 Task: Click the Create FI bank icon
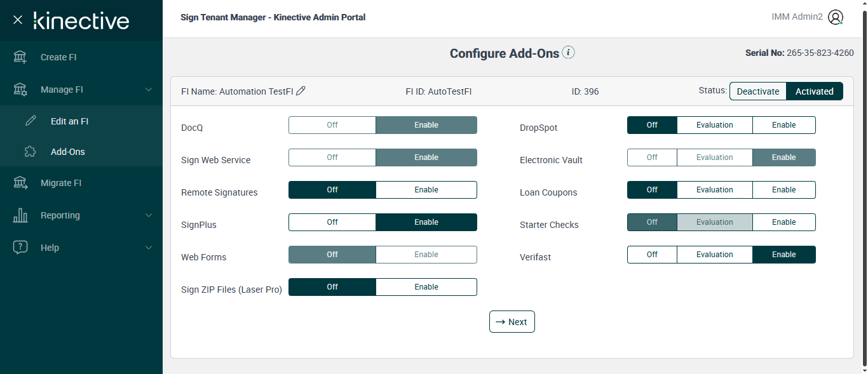click(x=20, y=57)
